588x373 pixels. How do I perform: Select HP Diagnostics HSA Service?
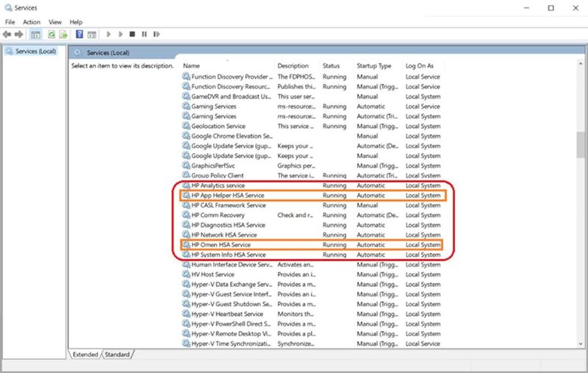(312, 225)
